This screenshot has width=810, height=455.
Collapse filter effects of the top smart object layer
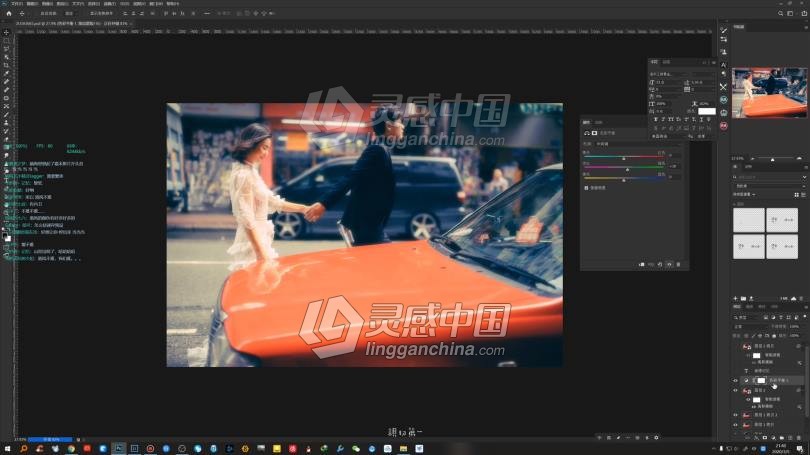tap(800, 346)
